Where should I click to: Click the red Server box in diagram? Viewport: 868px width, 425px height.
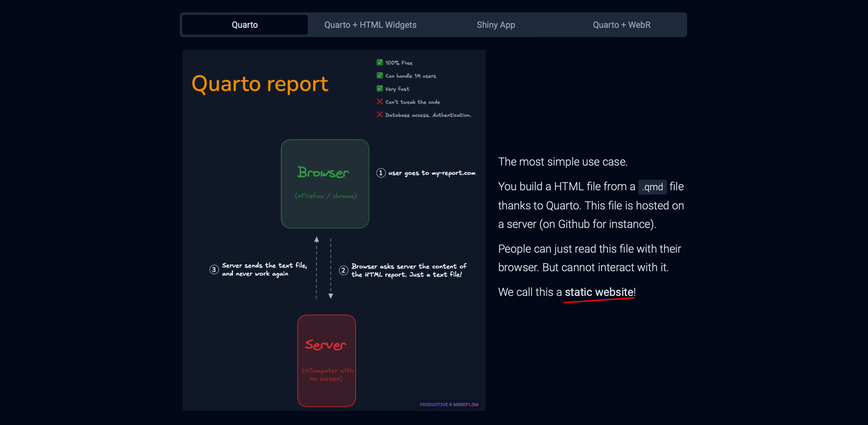(327, 361)
